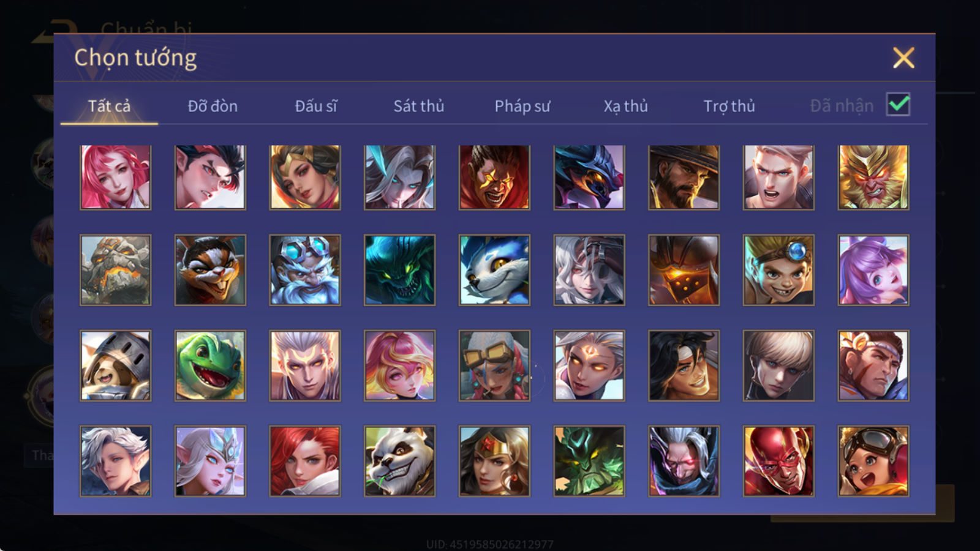Select the white-bearded dwarf with goggles
980x551 pixels.
305,270
